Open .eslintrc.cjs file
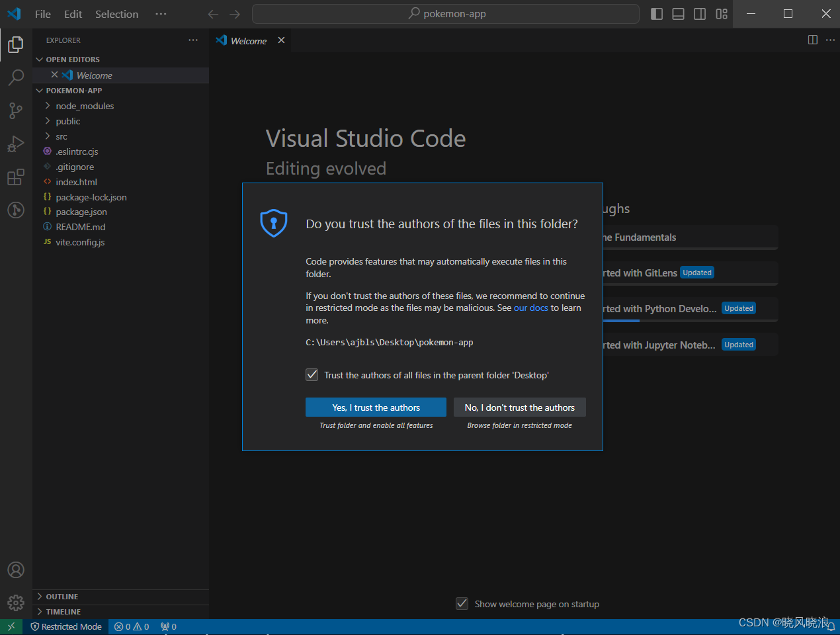 pyautogui.click(x=122, y=151)
